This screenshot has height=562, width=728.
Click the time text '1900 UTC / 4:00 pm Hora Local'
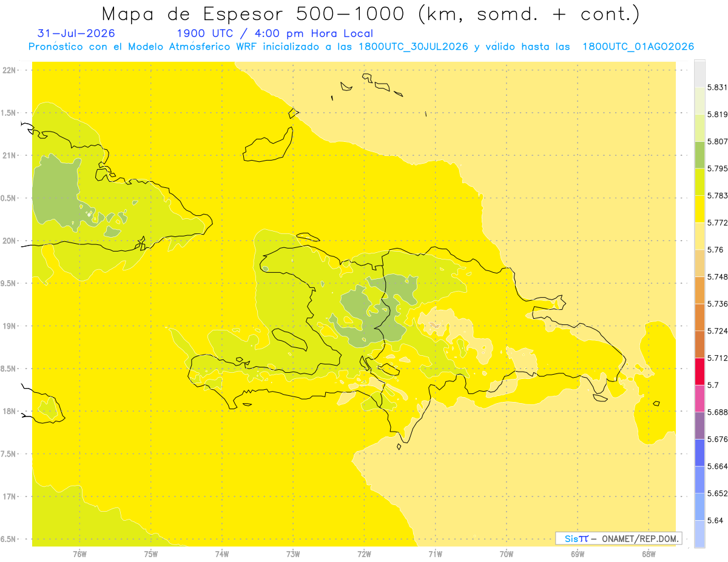tap(274, 34)
